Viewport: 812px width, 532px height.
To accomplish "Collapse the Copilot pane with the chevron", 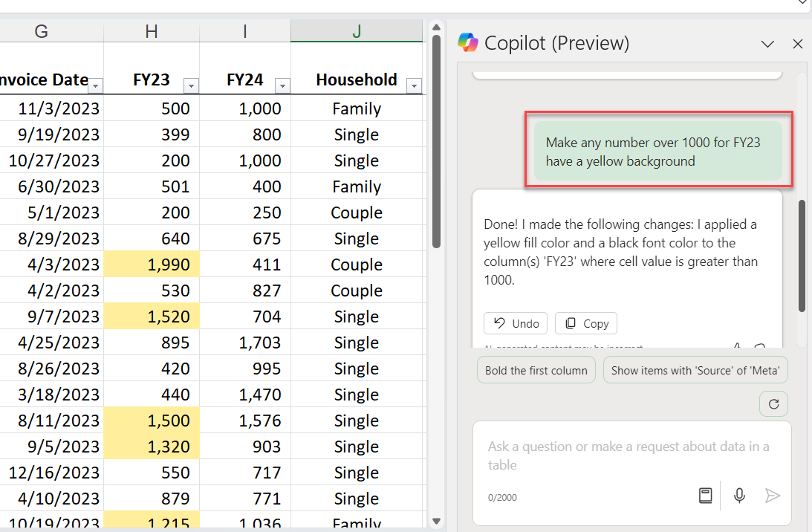I will coord(767,44).
